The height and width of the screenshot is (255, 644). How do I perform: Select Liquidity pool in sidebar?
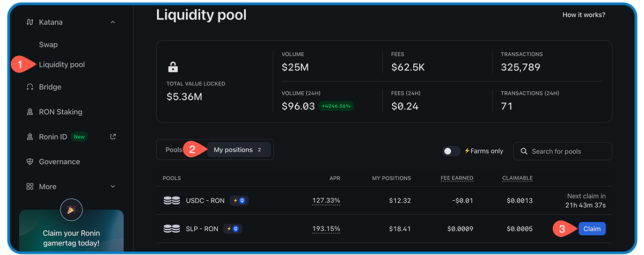pyautogui.click(x=62, y=64)
